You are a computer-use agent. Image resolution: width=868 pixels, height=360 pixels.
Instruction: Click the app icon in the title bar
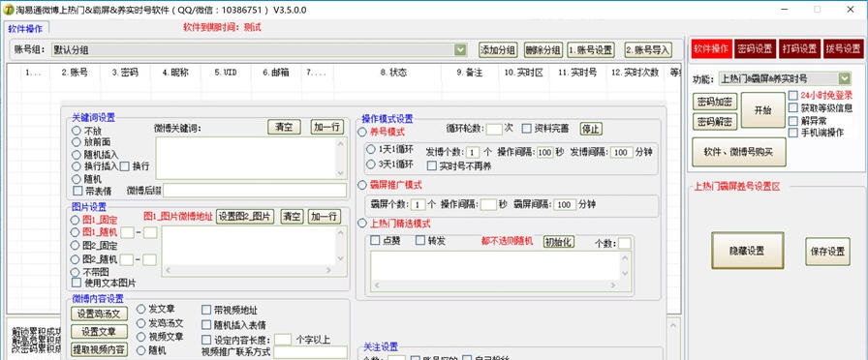click(x=10, y=10)
